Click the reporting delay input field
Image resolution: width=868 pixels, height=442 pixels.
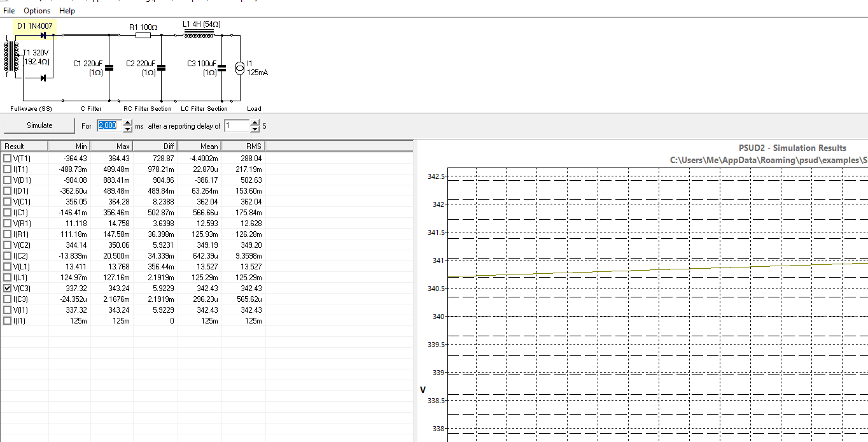[236, 126]
